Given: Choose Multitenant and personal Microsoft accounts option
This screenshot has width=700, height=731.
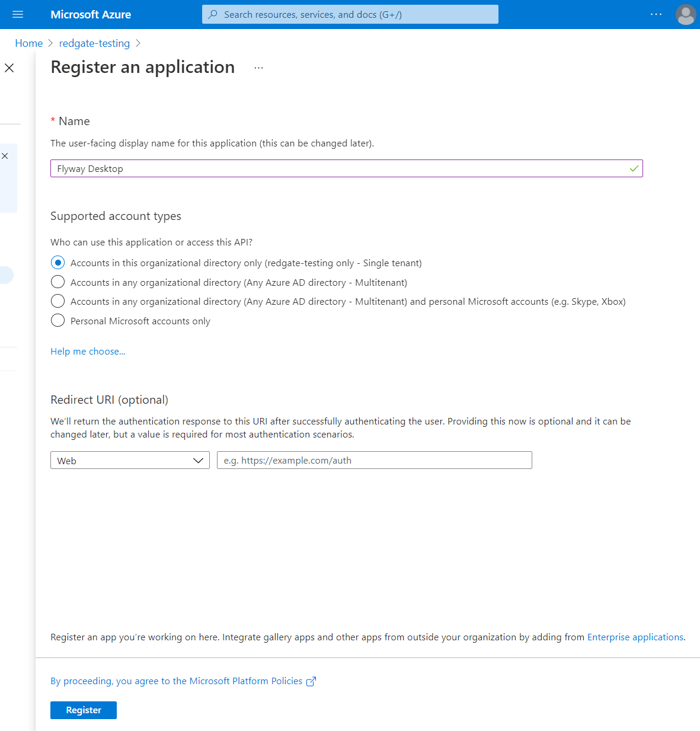Looking at the screenshot, I should 58,301.
